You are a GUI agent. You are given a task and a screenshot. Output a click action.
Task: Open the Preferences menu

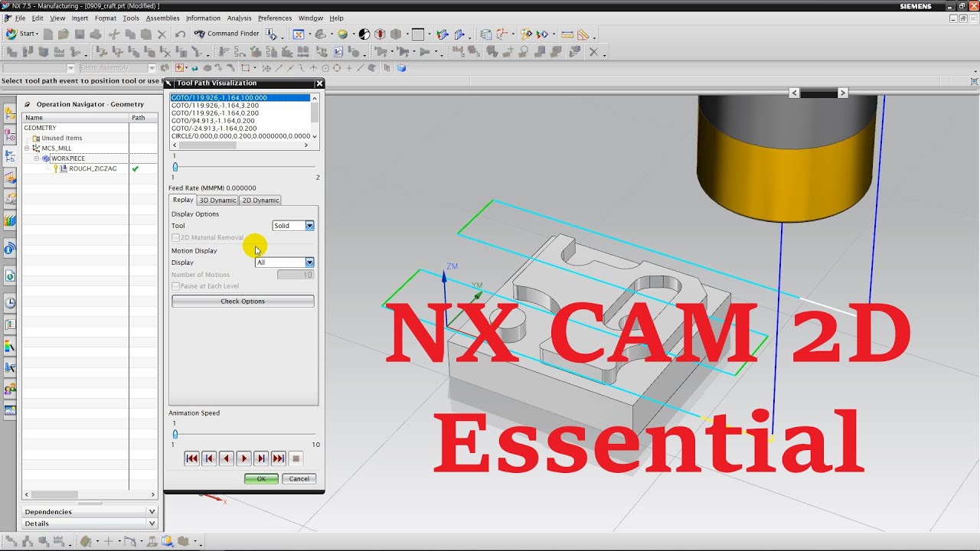click(x=275, y=18)
